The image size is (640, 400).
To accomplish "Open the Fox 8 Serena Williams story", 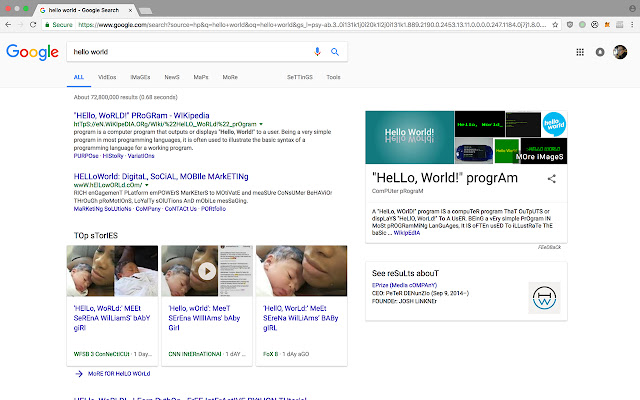I will (300, 318).
